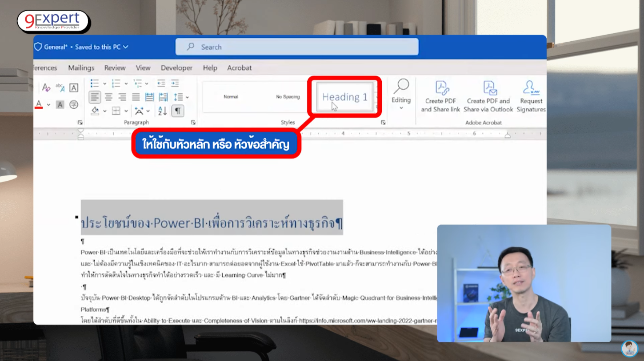
Task: Apply the Heading 1 style
Action: (345, 97)
